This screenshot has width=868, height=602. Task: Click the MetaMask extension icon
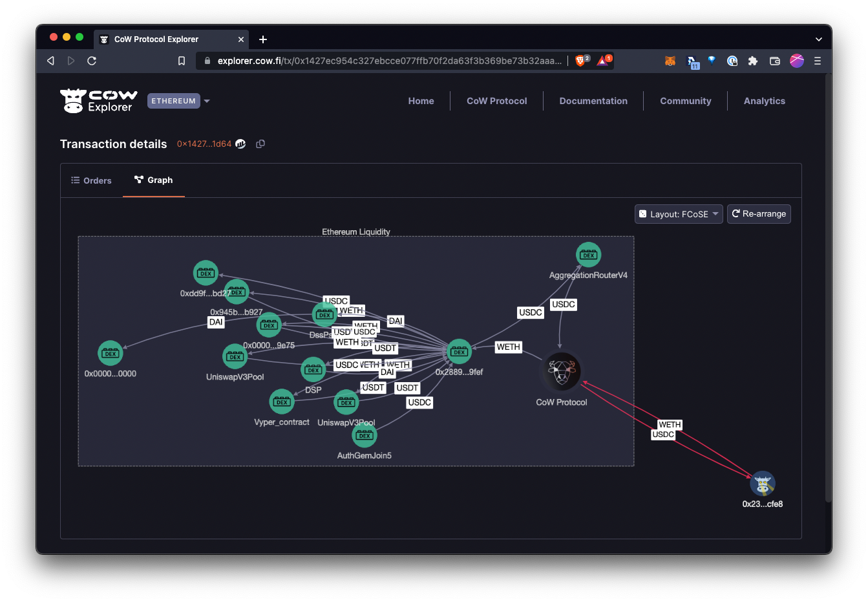pyautogui.click(x=670, y=60)
